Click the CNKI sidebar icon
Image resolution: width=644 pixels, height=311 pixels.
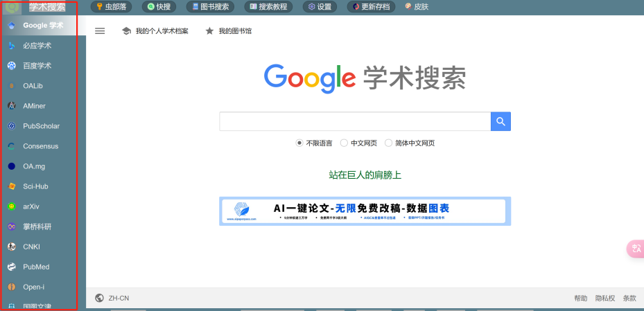[x=12, y=247]
